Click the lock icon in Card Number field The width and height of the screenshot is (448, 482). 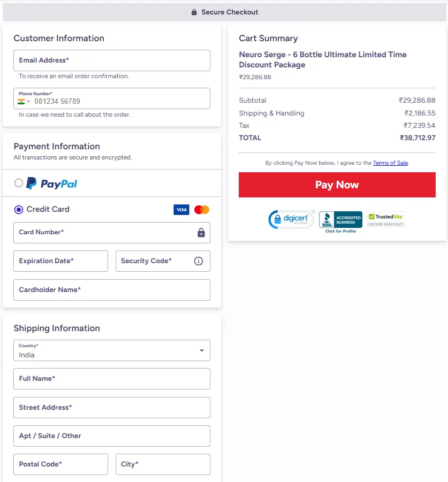201,233
